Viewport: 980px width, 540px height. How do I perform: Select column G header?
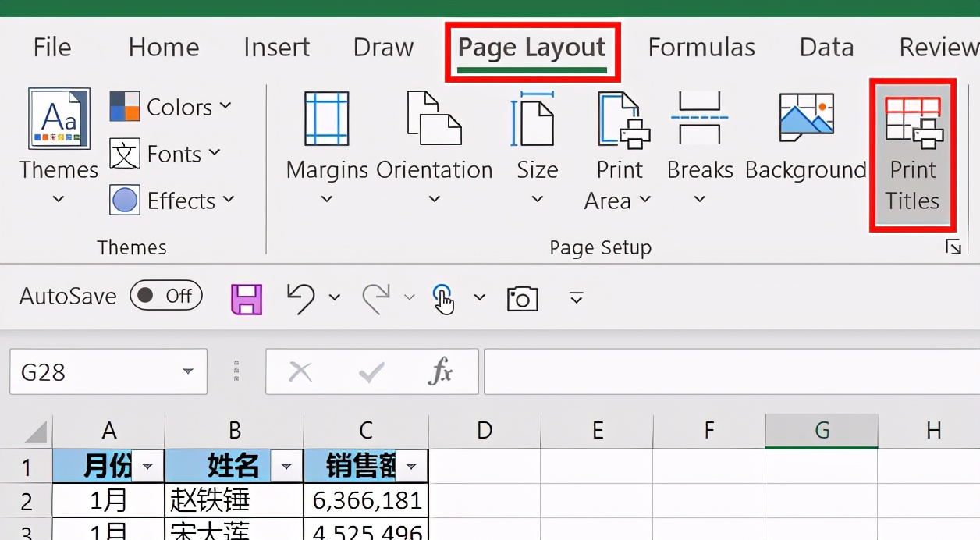[822, 430]
